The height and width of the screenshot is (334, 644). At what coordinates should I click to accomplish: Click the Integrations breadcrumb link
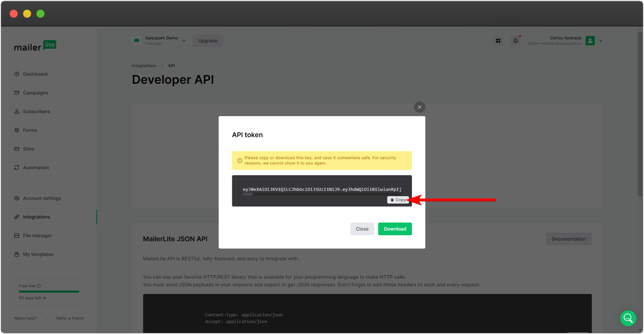pos(144,66)
